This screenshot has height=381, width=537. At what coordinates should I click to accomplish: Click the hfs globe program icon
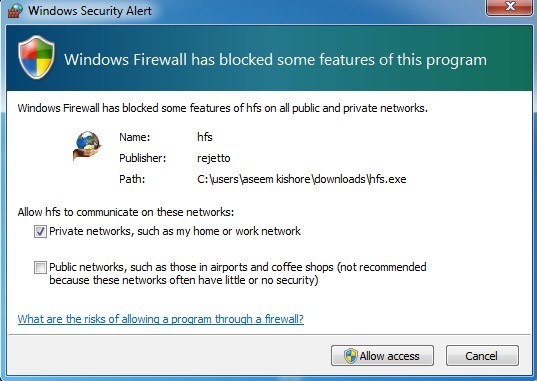pos(87,146)
